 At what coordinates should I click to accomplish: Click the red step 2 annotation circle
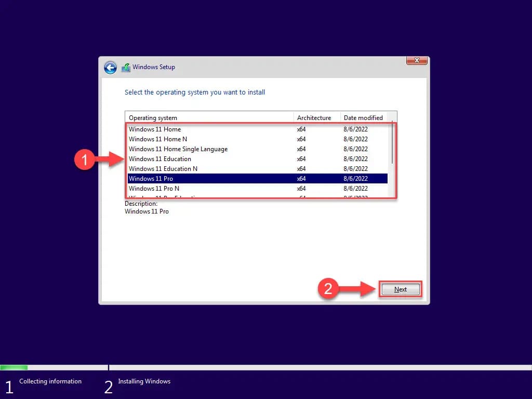coord(328,289)
